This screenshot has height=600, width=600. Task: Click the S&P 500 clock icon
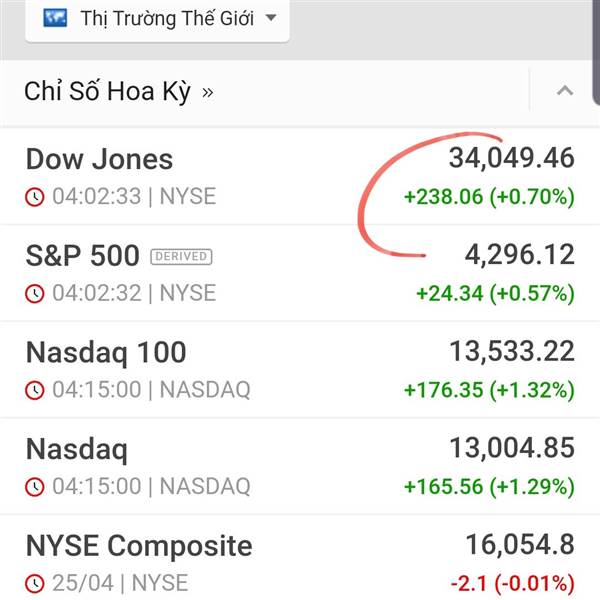[35, 294]
